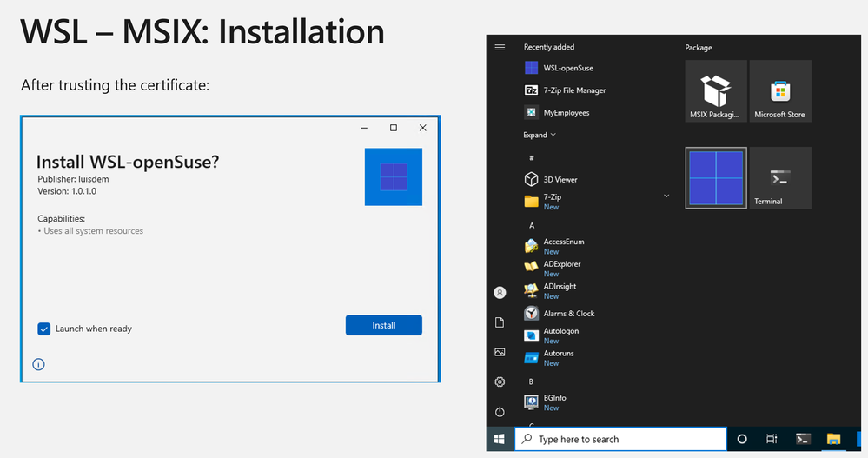Click the WSL-openSuse logo in installer
The width and height of the screenshot is (868, 458).
click(x=394, y=176)
